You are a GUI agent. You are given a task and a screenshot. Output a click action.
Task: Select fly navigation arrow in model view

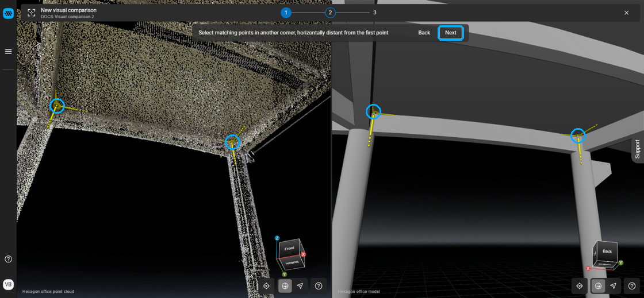pyautogui.click(x=613, y=286)
